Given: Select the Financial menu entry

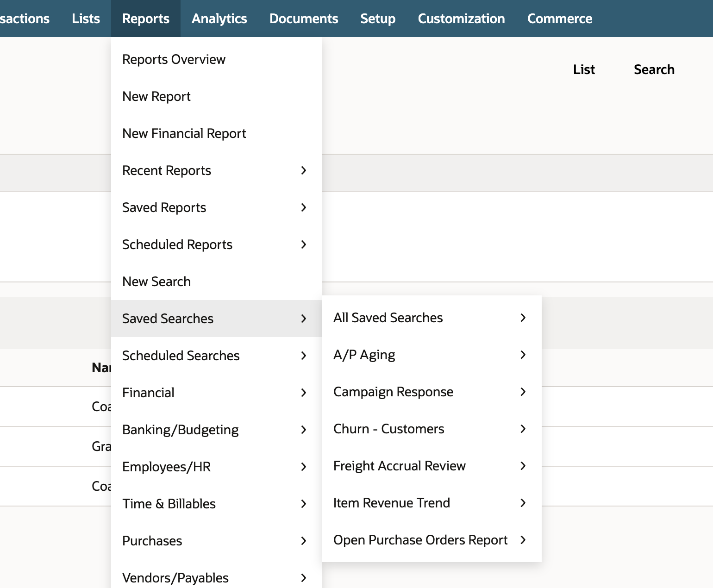Looking at the screenshot, I should [217, 393].
